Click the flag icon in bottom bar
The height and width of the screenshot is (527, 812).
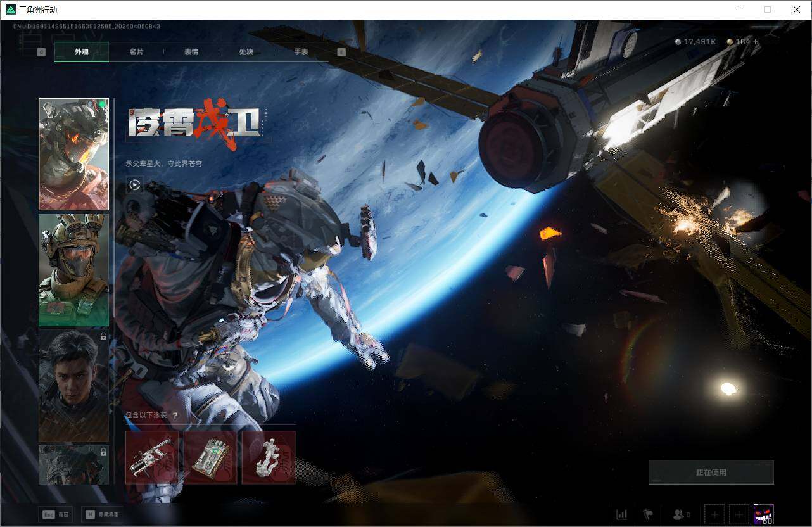[648, 514]
